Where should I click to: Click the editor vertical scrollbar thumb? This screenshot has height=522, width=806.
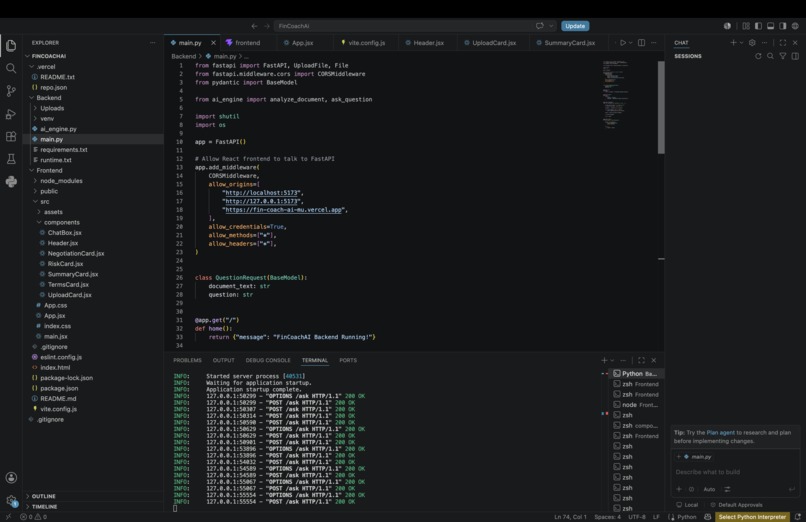click(661, 107)
